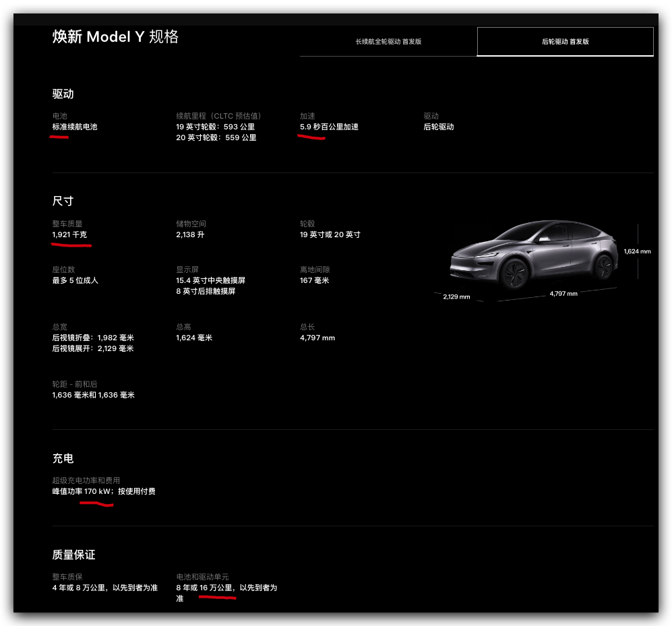Click 电池和驱动单元 label

pos(202,577)
